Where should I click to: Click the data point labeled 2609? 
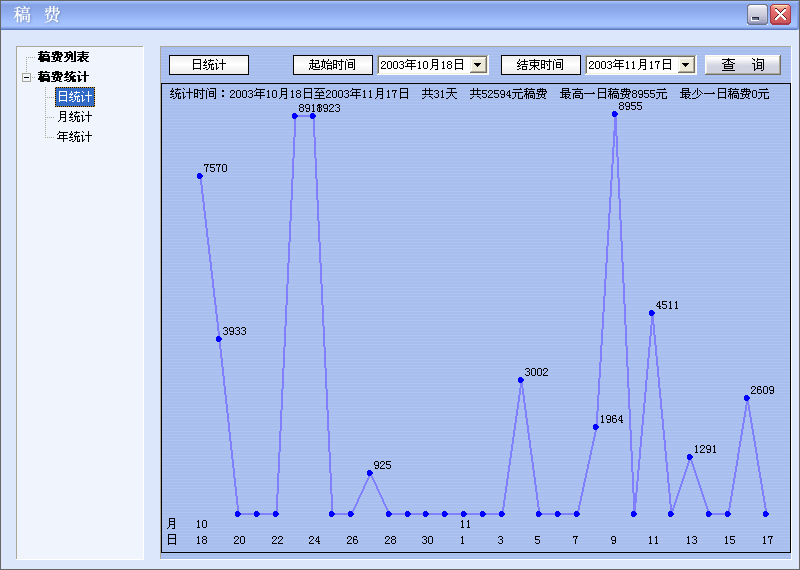pyautogui.click(x=746, y=398)
